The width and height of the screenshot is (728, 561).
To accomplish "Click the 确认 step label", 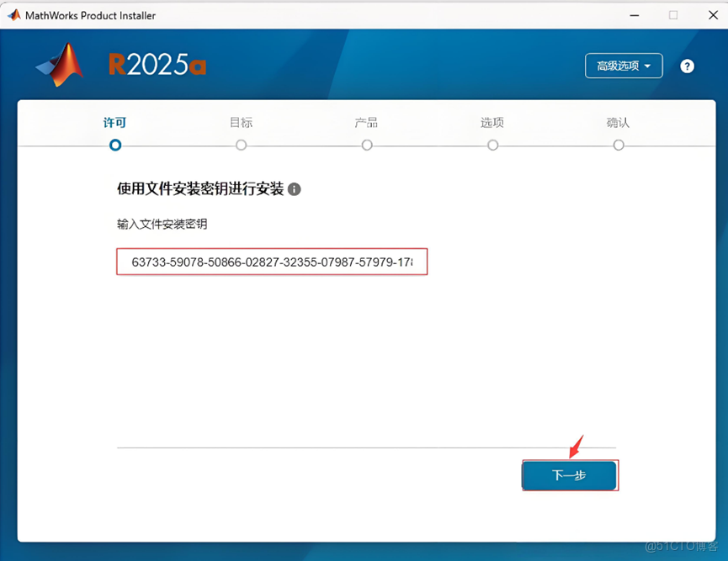I will point(619,123).
